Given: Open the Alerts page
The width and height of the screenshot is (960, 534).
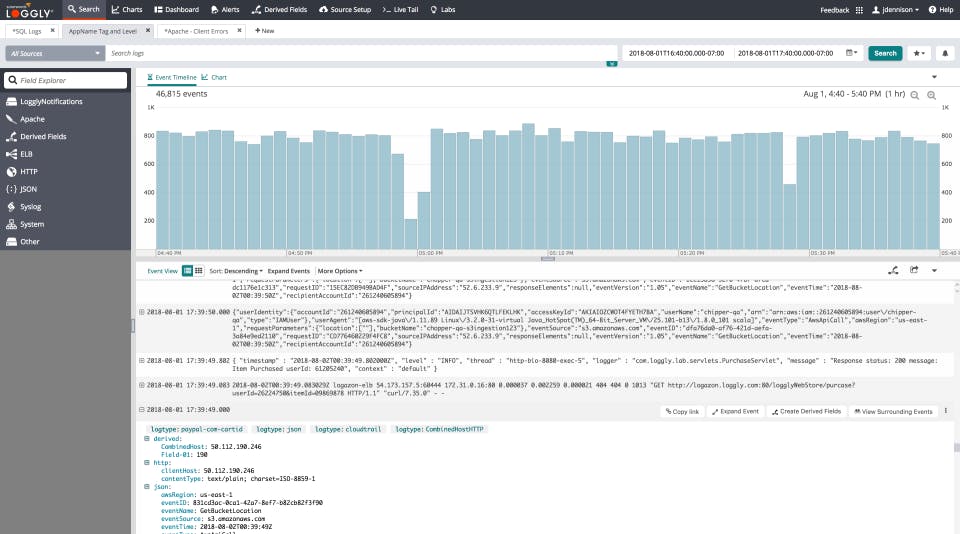Looking at the screenshot, I should point(225,9).
